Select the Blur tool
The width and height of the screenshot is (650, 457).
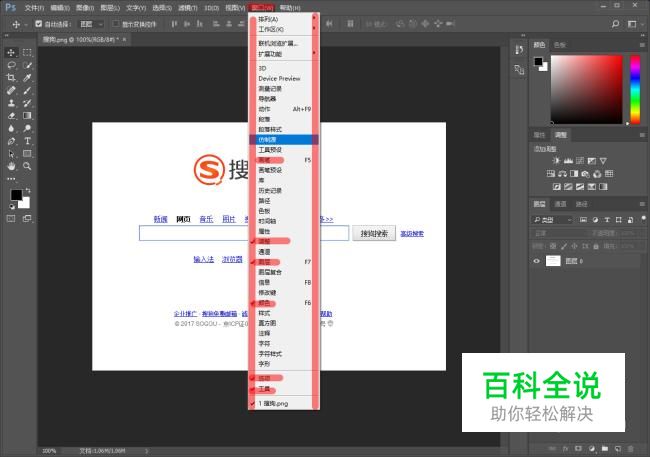[11, 128]
